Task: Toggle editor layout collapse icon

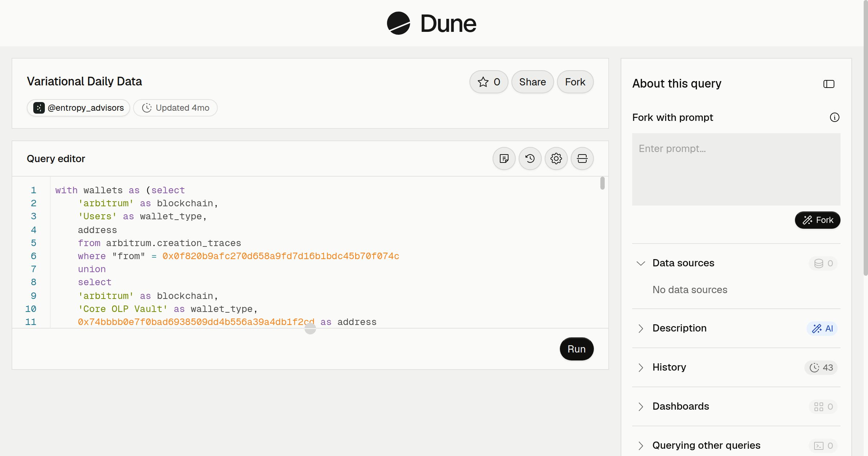Action: click(x=582, y=159)
